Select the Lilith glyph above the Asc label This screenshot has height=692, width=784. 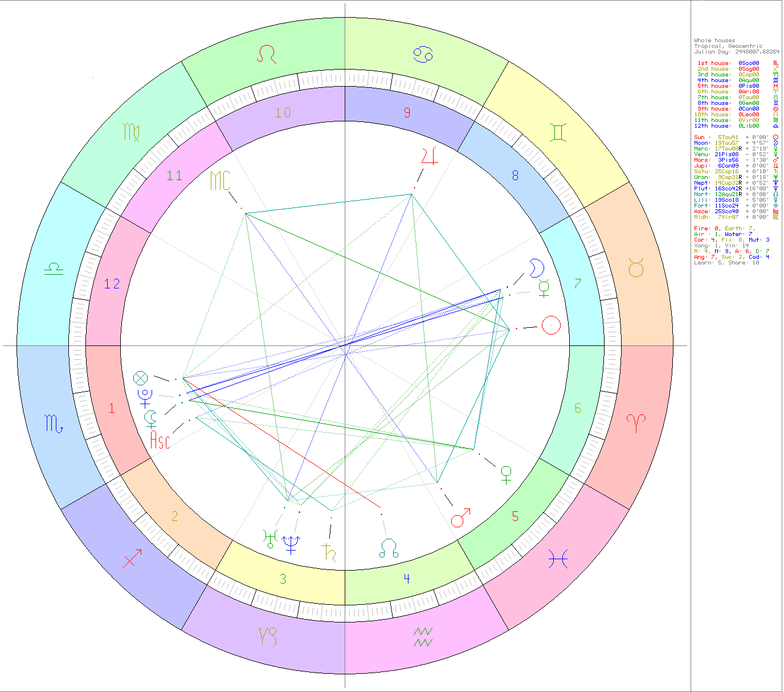pyautogui.click(x=151, y=419)
